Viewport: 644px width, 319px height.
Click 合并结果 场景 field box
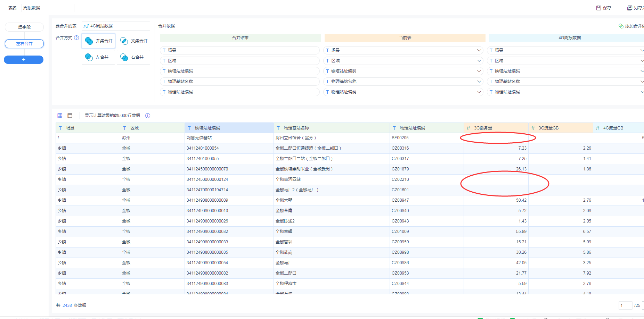pos(240,50)
